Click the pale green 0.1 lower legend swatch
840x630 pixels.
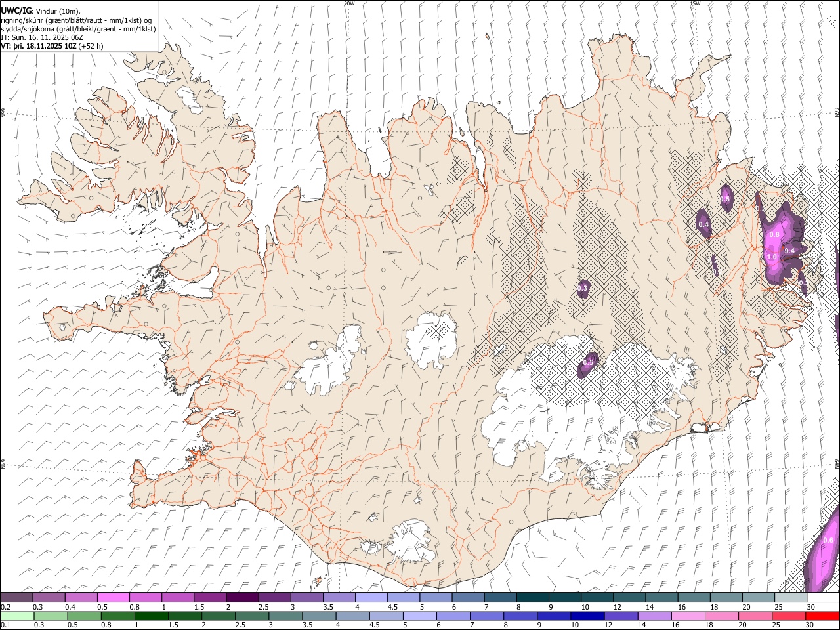point(16,616)
